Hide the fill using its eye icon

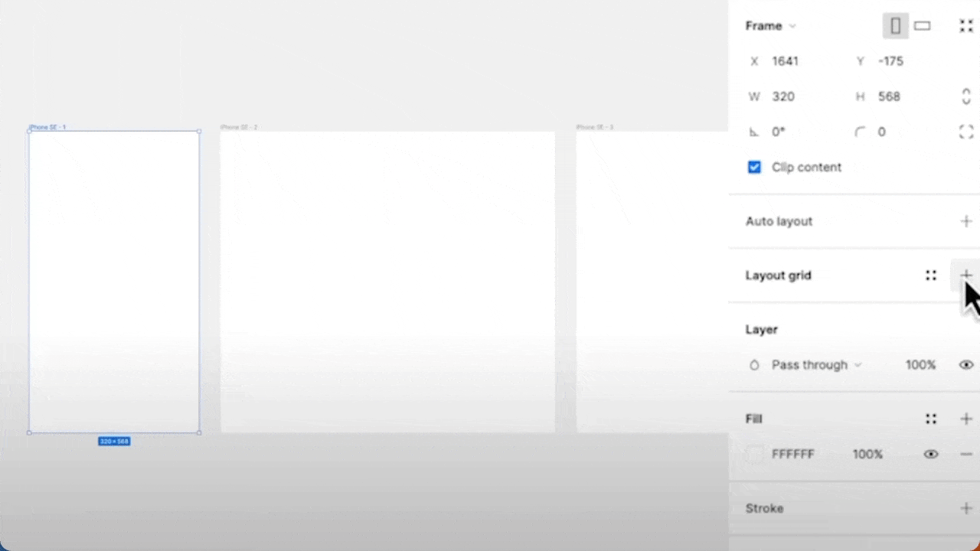coord(931,454)
